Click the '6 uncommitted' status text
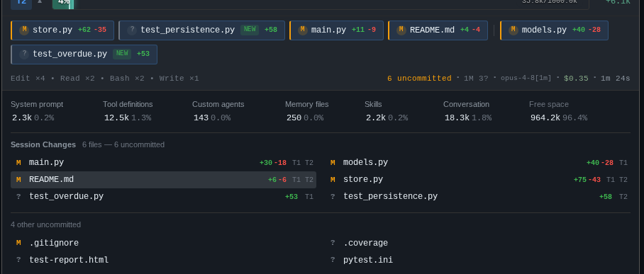Viewport: 644px width, 274px height. 419,79
